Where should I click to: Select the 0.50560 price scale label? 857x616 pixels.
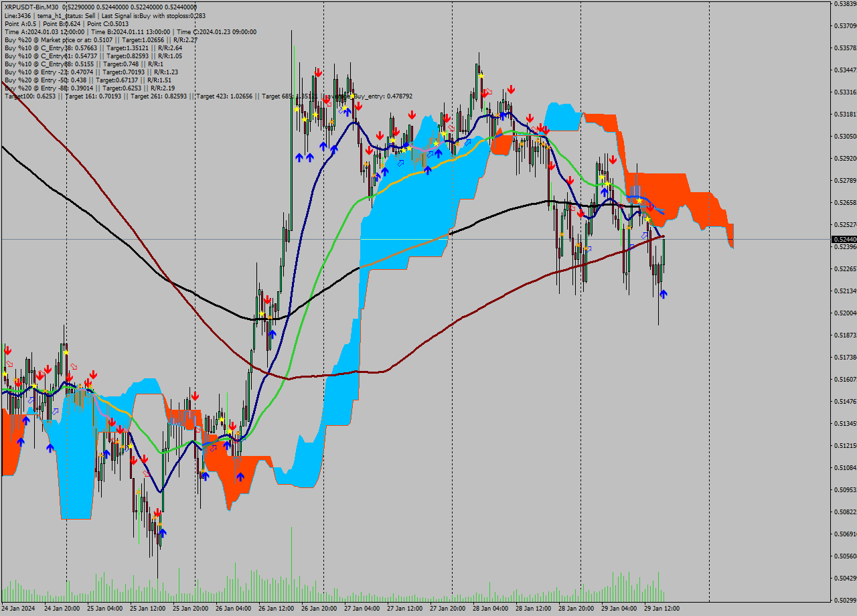(845, 556)
